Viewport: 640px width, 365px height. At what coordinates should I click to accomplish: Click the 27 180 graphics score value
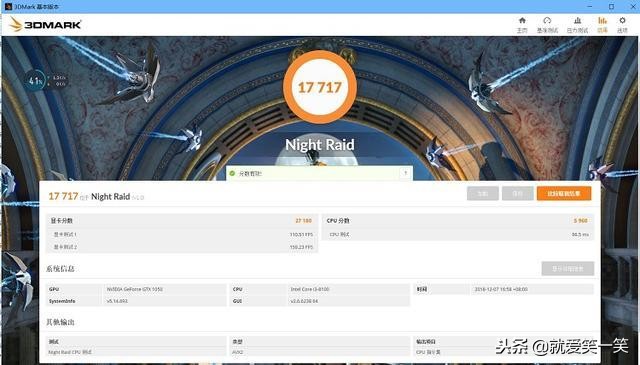click(303, 220)
